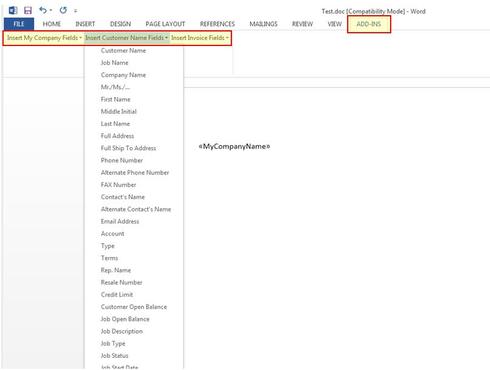The height and width of the screenshot is (370, 490).
Task: Insert the Type field
Action: point(108,246)
